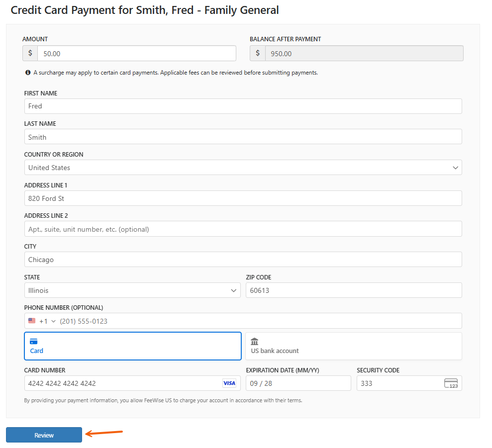The width and height of the screenshot is (492, 448).
Task: Click the ZIP Code field
Action: (354, 290)
